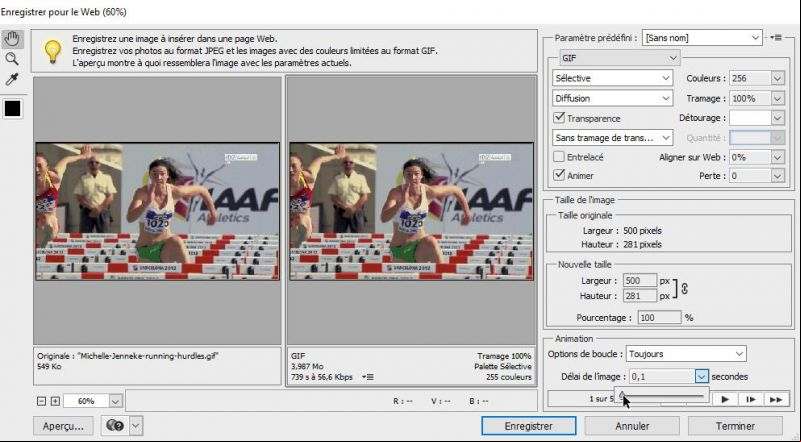Open the Aligner sur Web dropdown arrow
The width and height of the screenshot is (801, 442).
point(777,157)
